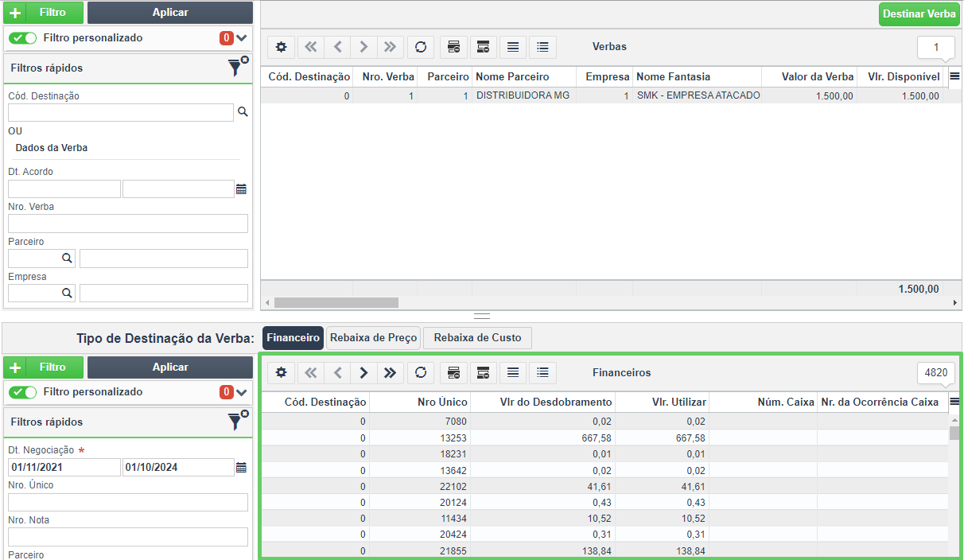Open settings gear in Financeiros toolbar
Screen dimensions: 964x560
[281, 372]
